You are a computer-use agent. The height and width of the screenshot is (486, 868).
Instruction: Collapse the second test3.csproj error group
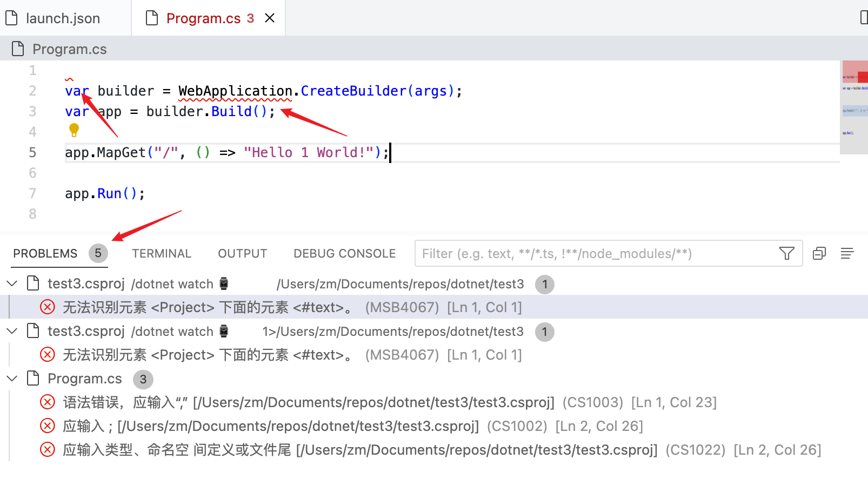coord(11,330)
